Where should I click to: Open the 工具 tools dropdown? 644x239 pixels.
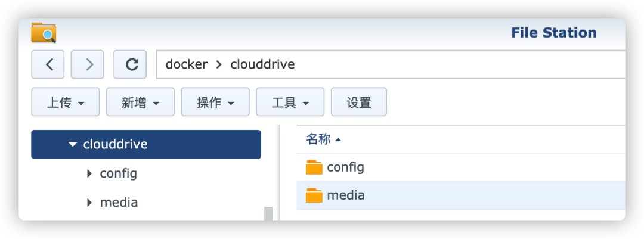[290, 102]
